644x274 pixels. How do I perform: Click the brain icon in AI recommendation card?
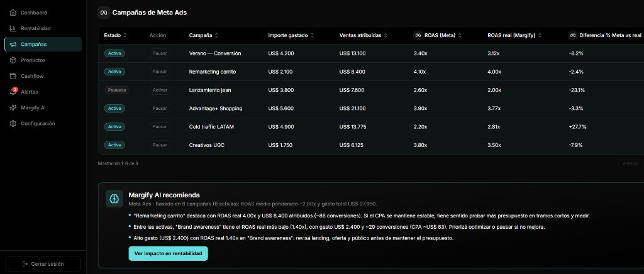(x=114, y=199)
